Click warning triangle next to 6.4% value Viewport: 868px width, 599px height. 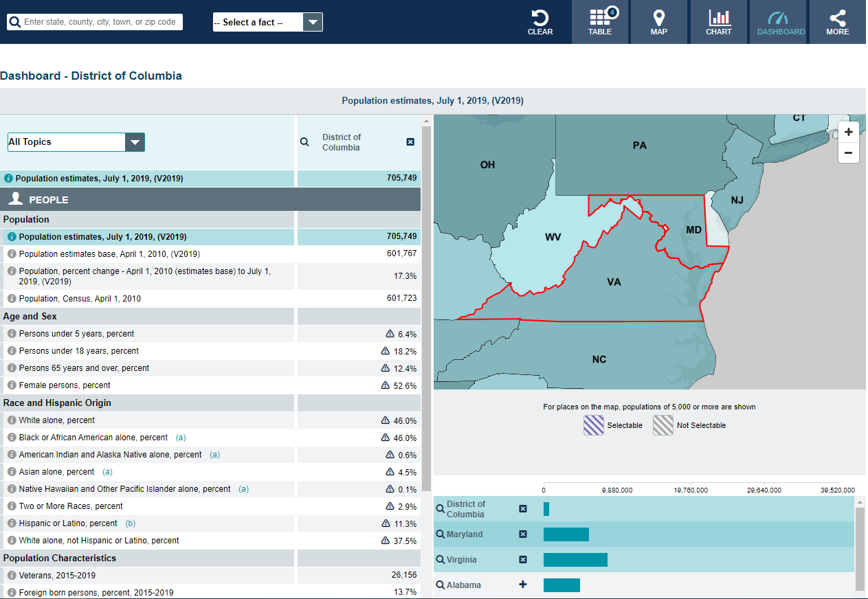[390, 334]
